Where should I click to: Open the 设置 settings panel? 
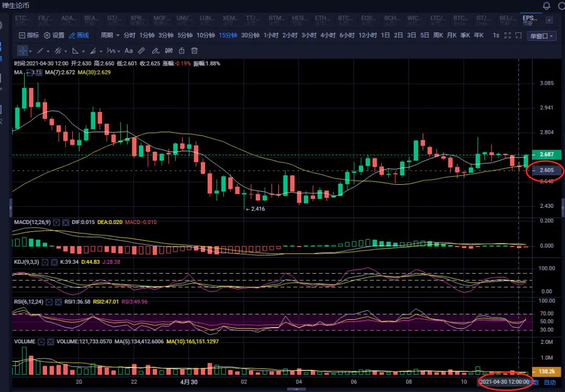54,36
